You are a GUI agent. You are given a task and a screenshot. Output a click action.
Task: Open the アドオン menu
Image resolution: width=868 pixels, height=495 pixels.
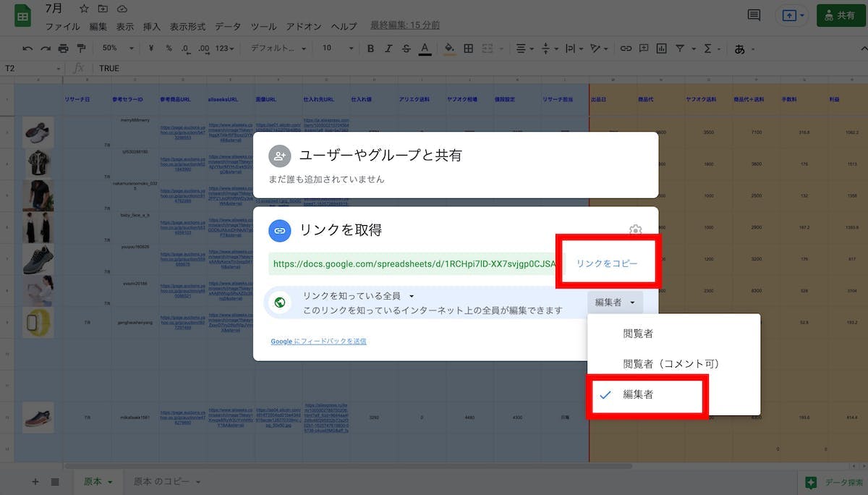[x=304, y=26]
